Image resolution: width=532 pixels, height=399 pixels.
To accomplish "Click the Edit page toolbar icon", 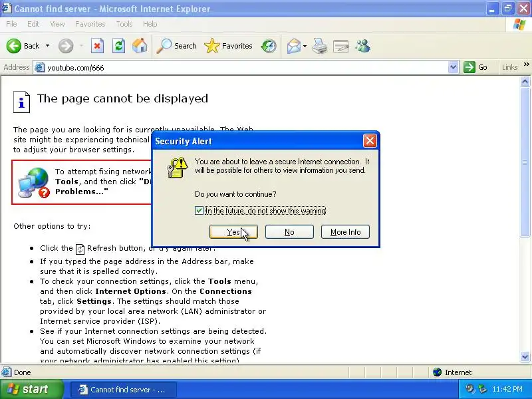I will [341, 46].
